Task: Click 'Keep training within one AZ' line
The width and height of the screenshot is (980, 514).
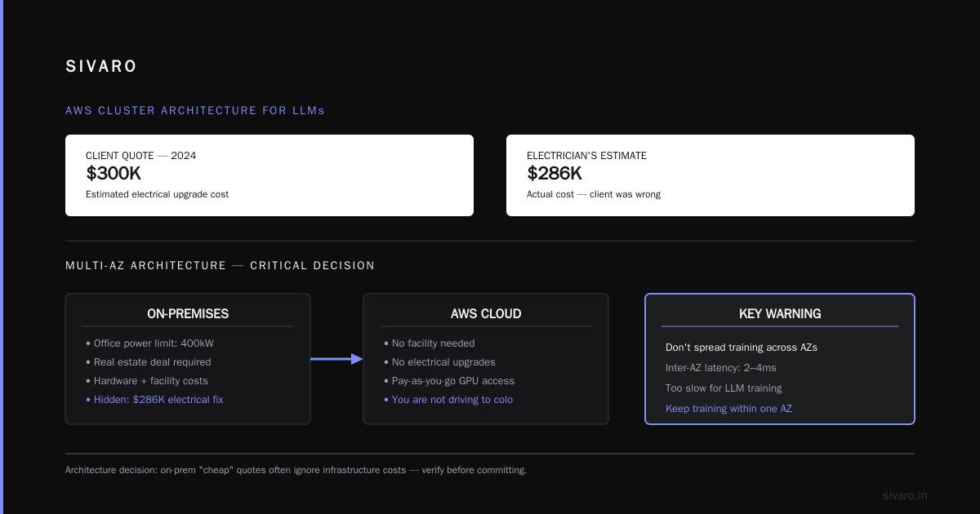Action: [728, 409]
